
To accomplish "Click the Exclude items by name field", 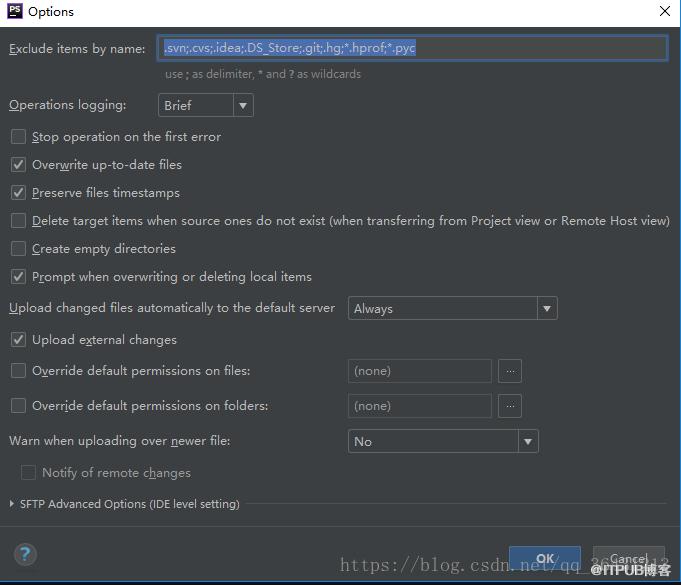I will (x=412, y=48).
